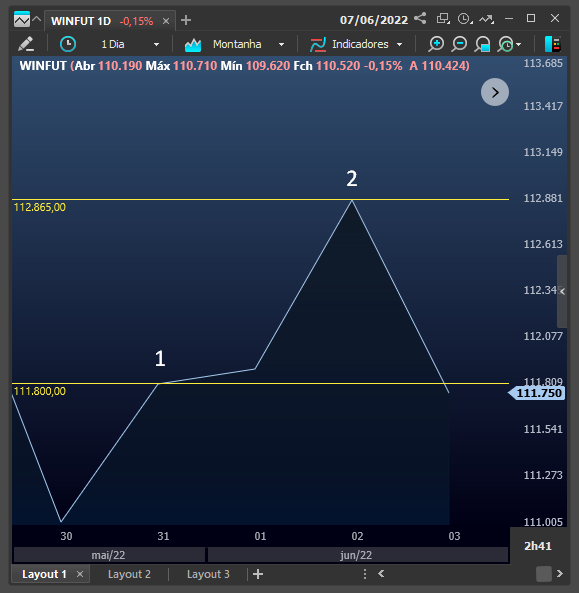Expand the Indicadores dropdown arrow
Screen dimensions: 579x593
pos(399,45)
